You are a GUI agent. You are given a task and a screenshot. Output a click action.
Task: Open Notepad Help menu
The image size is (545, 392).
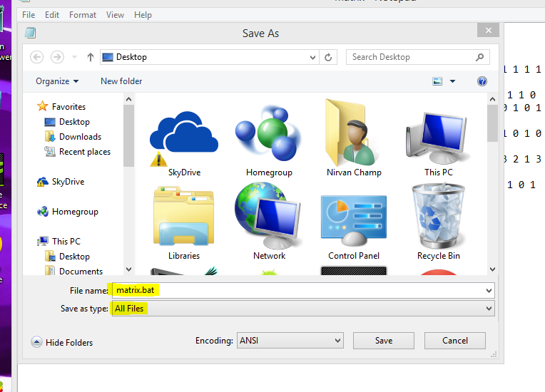(143, 15)
